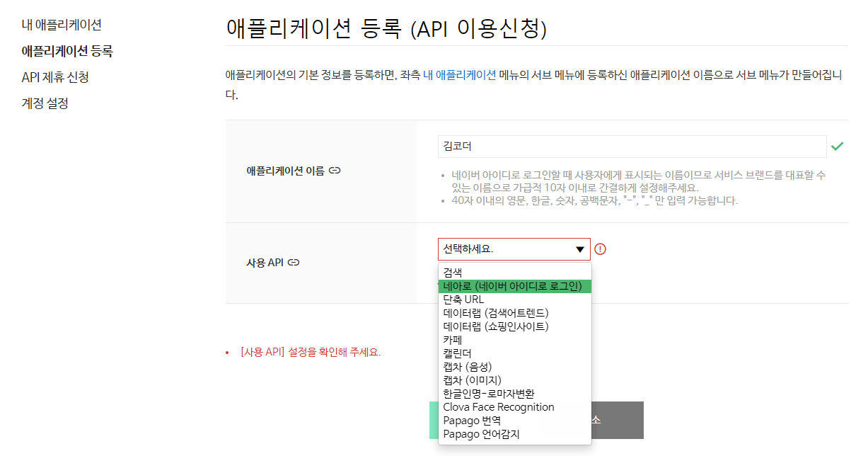The height and width of the screenshot is (456, 868).
Task: Pick 데이터랩 (검색어트렌드) from list
Action: coord(515,313)
